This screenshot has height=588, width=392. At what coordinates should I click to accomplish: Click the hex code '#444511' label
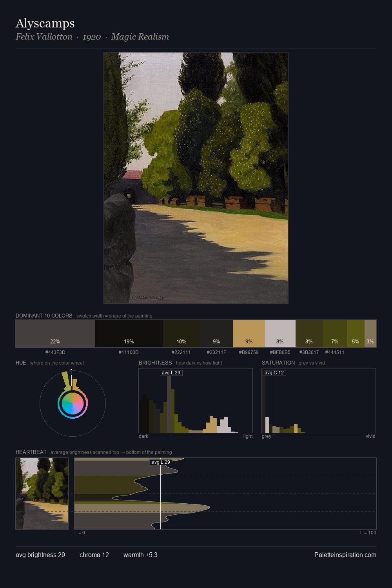[335, 352]
